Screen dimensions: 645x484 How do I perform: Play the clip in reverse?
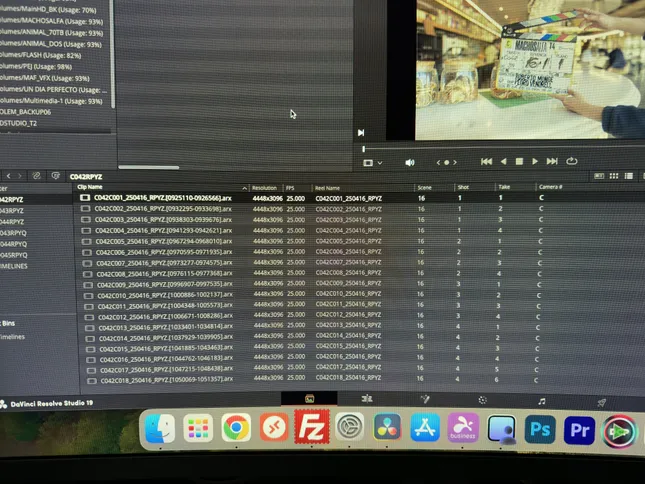tap(503, 162)
